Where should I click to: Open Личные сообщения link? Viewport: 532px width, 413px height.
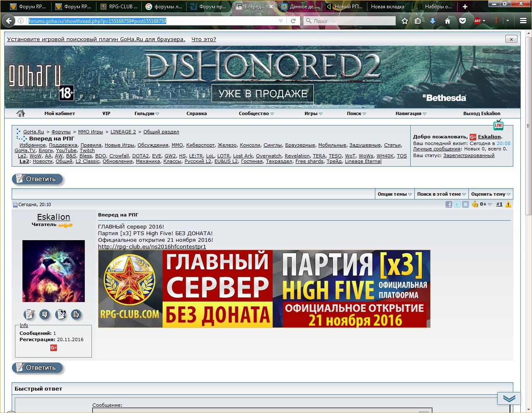tap(437, 149)
